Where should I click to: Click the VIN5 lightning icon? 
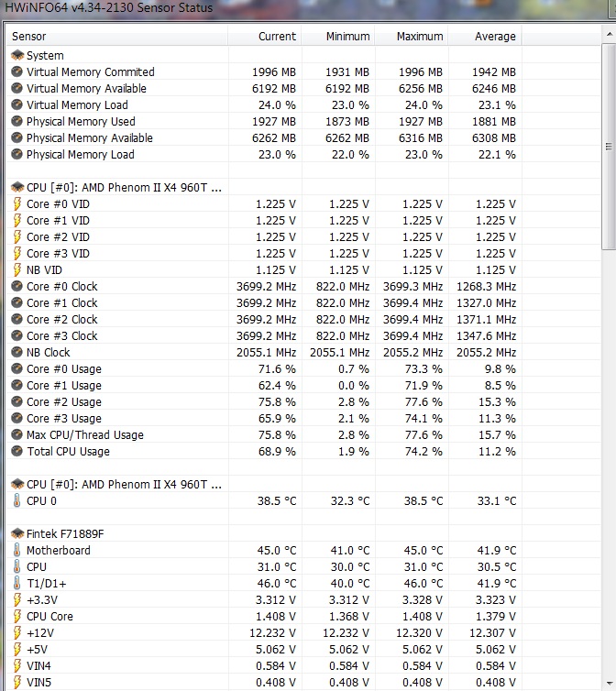[x=16, y=682]
